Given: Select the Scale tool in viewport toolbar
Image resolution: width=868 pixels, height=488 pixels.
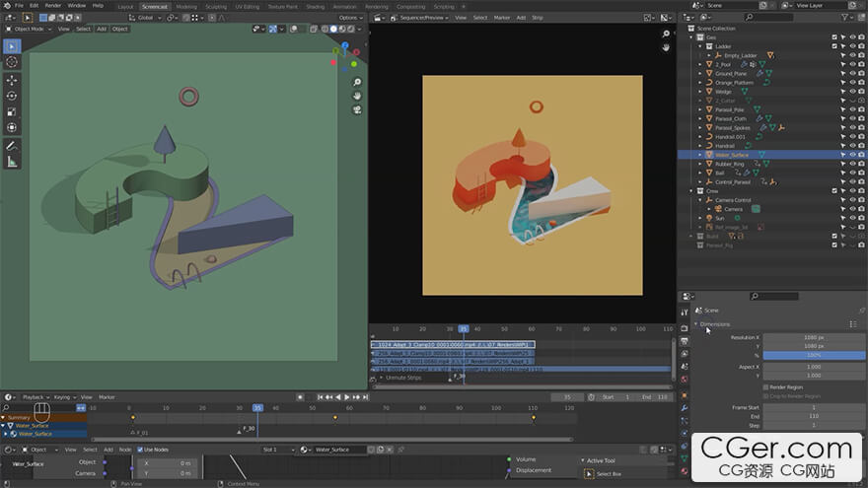Looking at the screenshot, I should point(12,111).
